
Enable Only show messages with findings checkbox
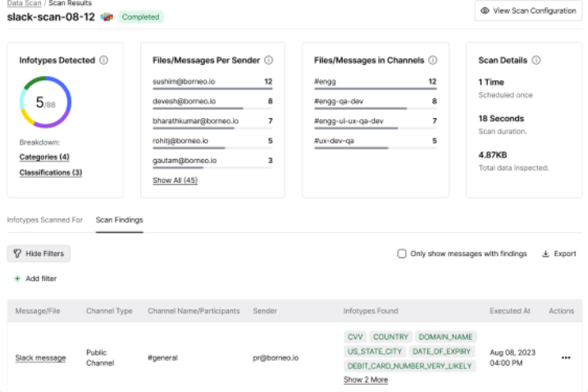[x=402, y=254]
